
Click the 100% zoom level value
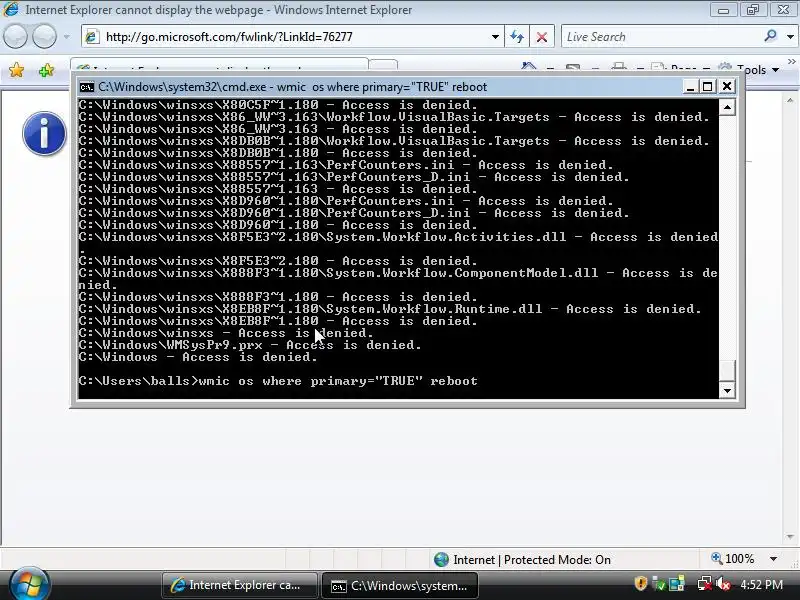point(739,559)
